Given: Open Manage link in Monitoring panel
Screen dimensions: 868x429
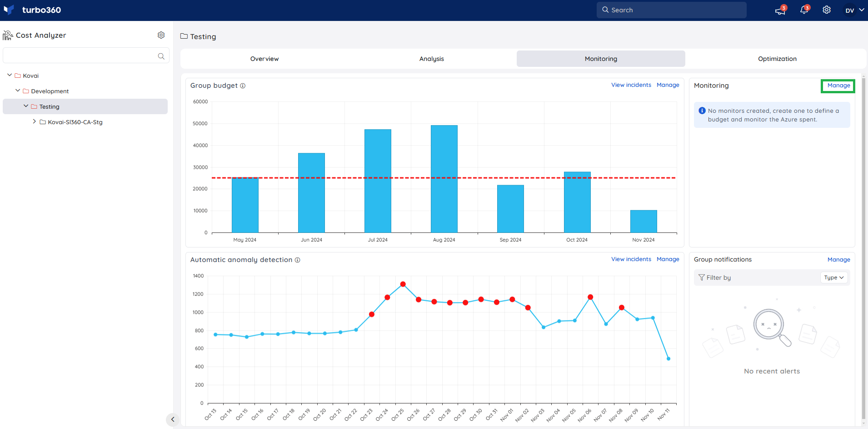Looking at the screenshot, I should tap(838, 86).
